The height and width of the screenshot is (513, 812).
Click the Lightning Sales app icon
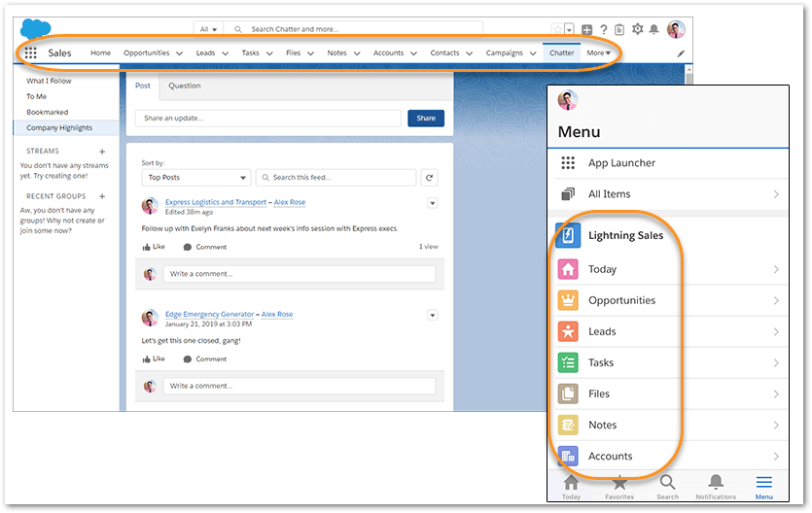pyautogui.click(x=568, y=235)
